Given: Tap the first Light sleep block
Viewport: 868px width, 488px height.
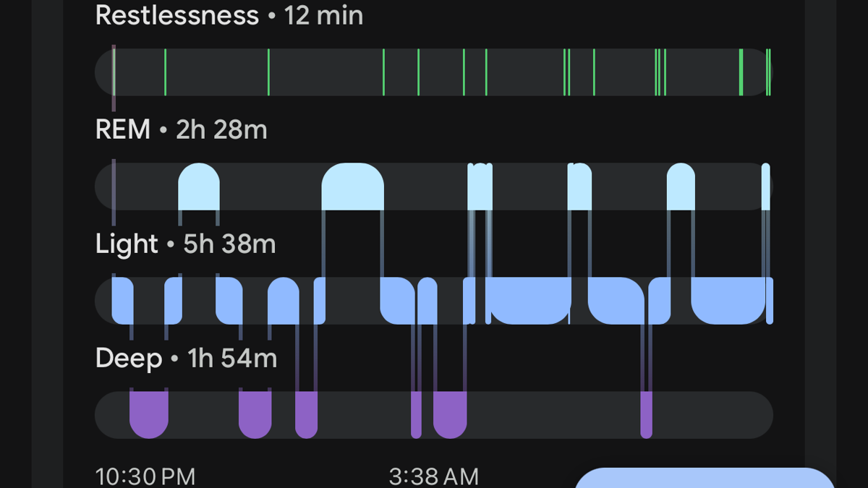Looking at the screenshot, I should click(x=123, y=301).
